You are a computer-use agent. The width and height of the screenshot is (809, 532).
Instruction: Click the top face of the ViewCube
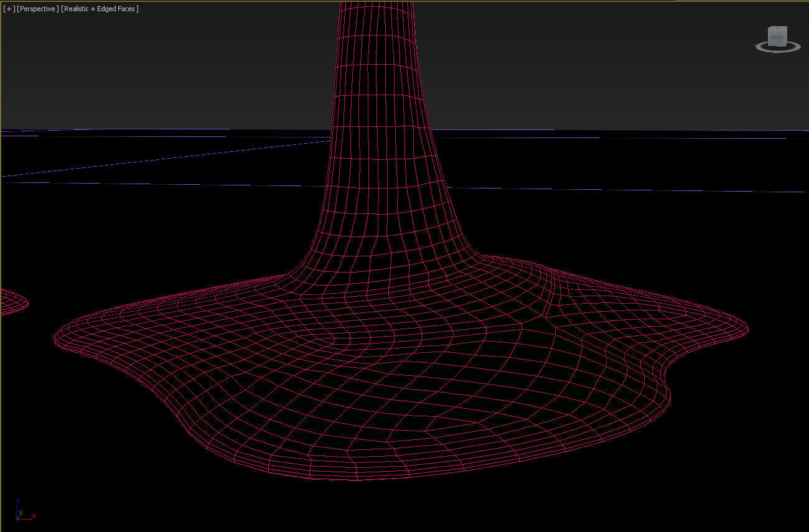tap(776, 29)
